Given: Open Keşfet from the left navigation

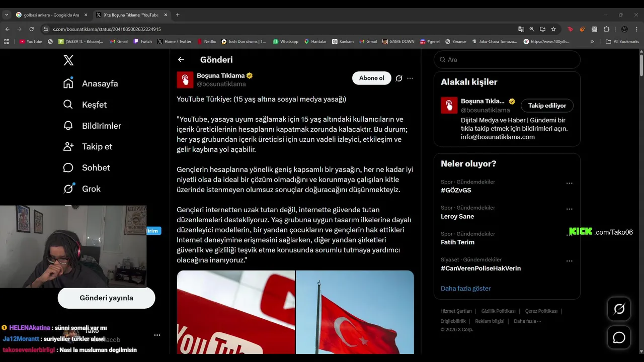Looking at the screenshot, I should pyautogui.click(x=85, y=105).
